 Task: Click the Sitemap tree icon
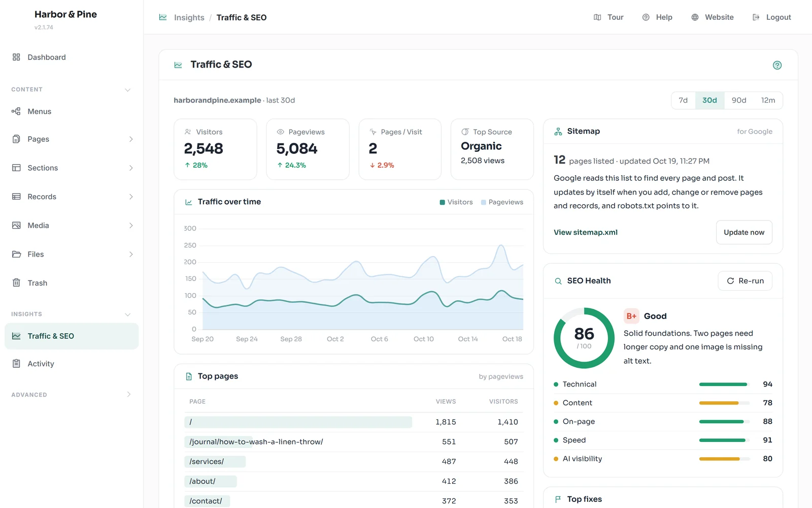[558, 132]
